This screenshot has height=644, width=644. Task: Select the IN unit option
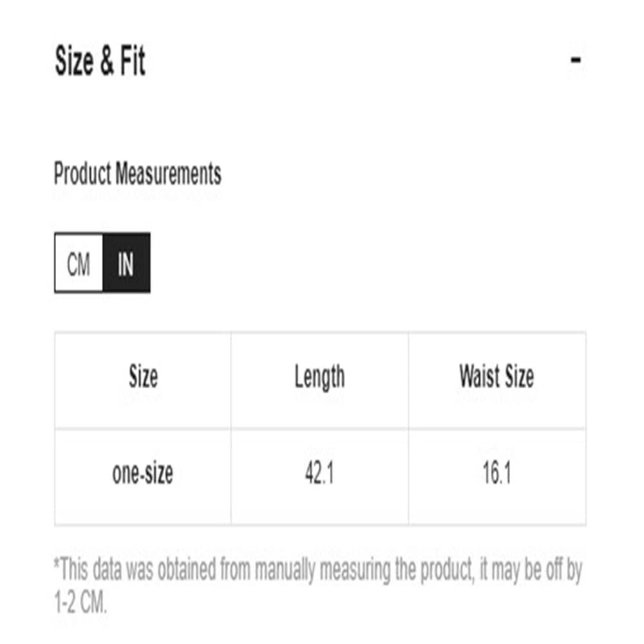(126, 263)
